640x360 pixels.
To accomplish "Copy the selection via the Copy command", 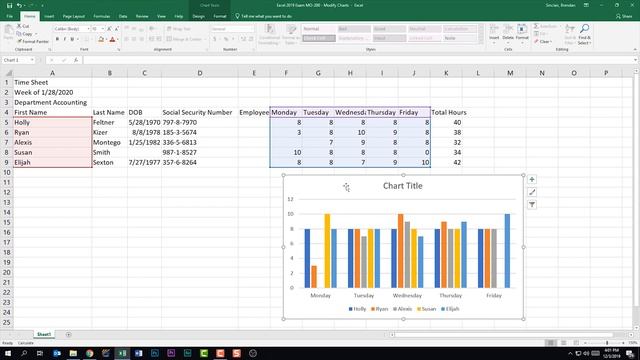I will (x=25, y=34).
